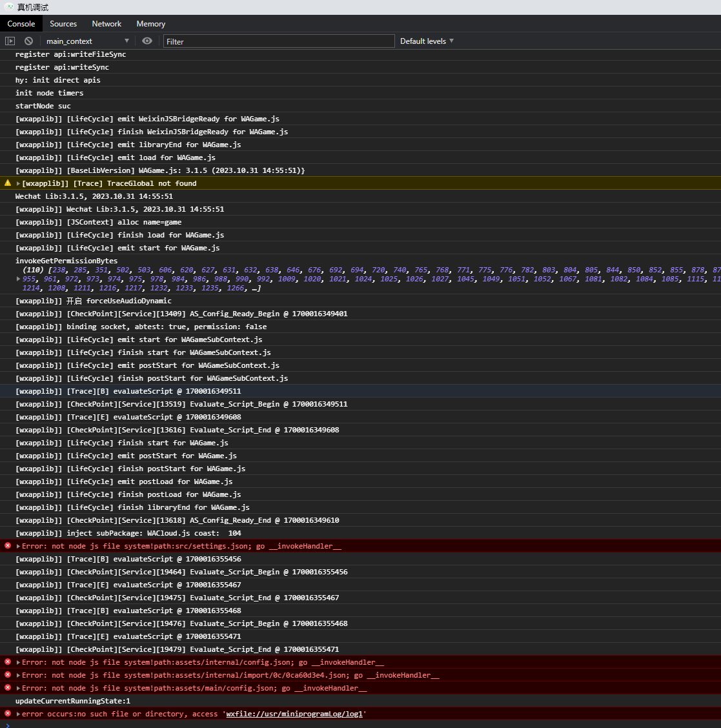Open the Default levels dropdown

click(x=427, y=41)
